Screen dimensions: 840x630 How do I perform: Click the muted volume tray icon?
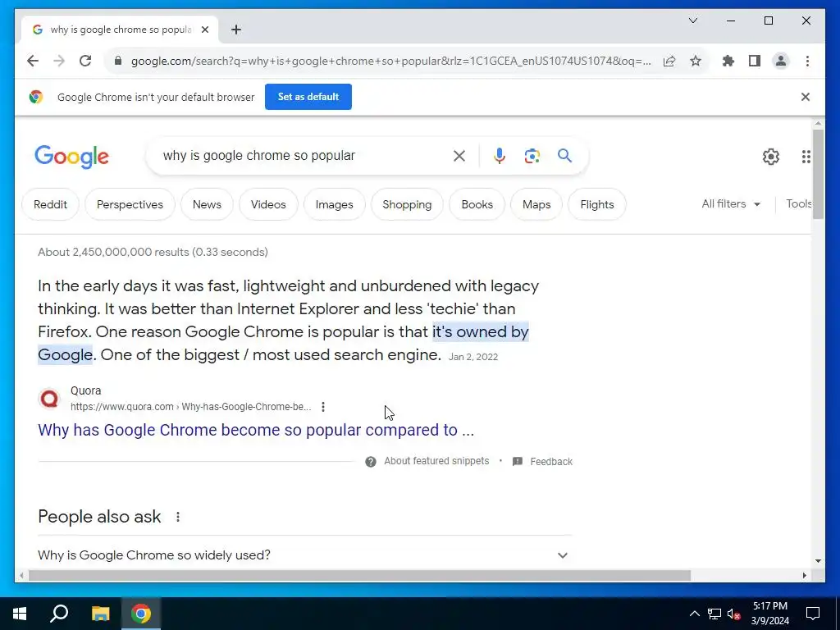coord(733,614)
